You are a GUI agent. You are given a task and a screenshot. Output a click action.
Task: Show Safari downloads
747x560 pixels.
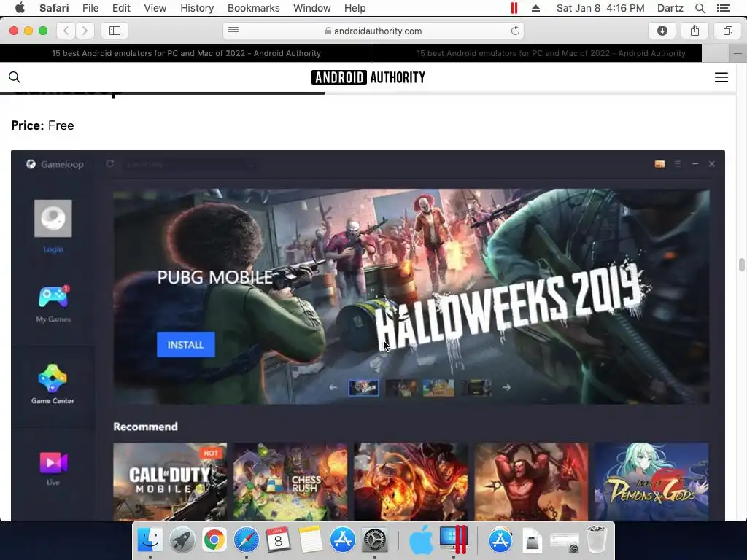662,31
